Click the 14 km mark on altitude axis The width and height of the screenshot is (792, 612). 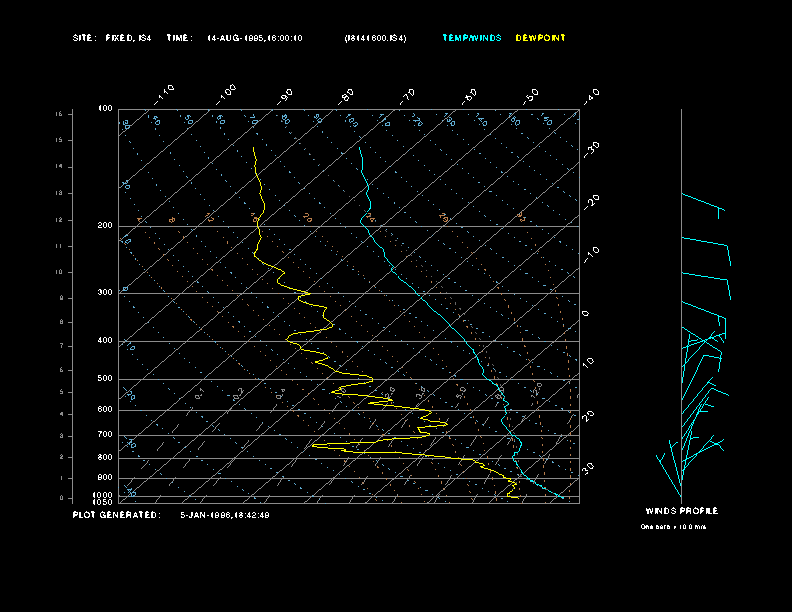point(59,166)
